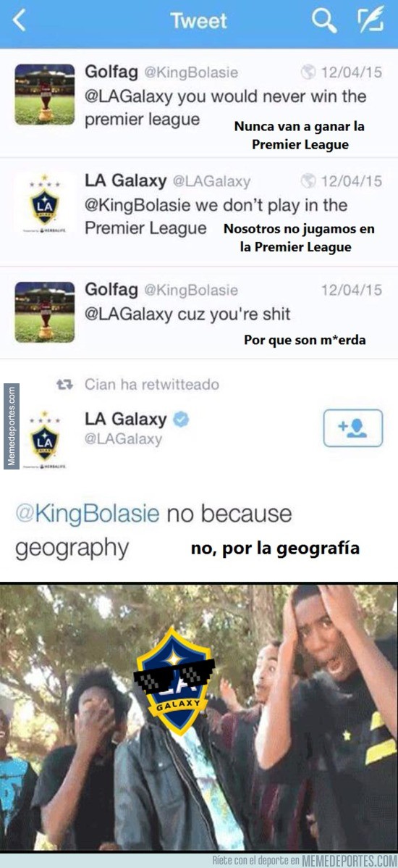
Task: Click the @KingBolasie mention in the main tweet
Action: (x=88, y=514)
